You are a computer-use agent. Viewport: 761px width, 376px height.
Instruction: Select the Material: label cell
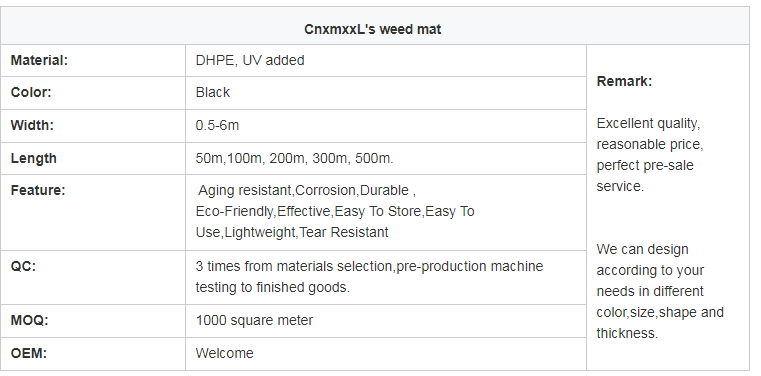click(93, 61)
